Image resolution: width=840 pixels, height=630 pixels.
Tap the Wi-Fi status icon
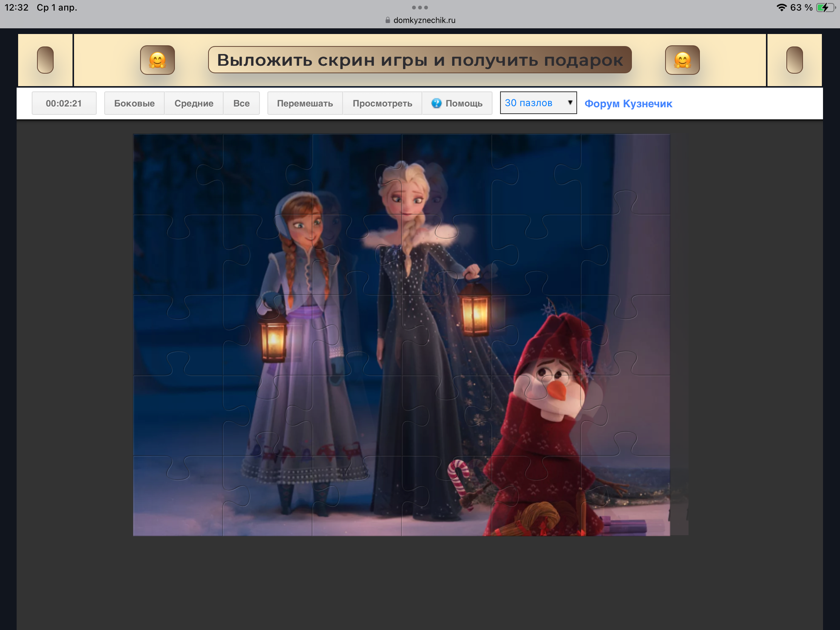[x=781, y=8]
